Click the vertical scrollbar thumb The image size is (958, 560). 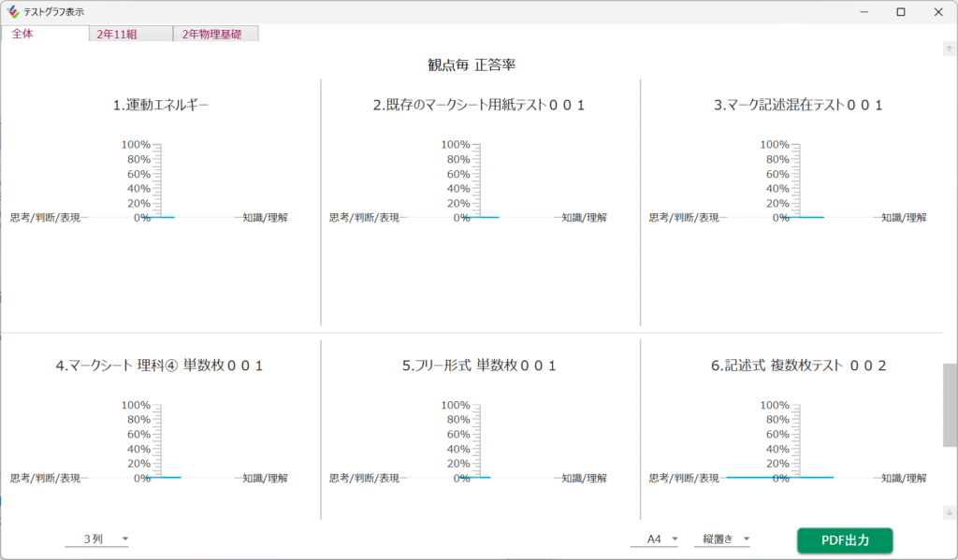tap(950, 405)
